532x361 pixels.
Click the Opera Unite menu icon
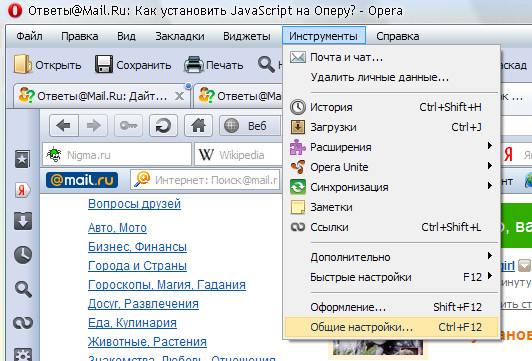click(298, 167)
